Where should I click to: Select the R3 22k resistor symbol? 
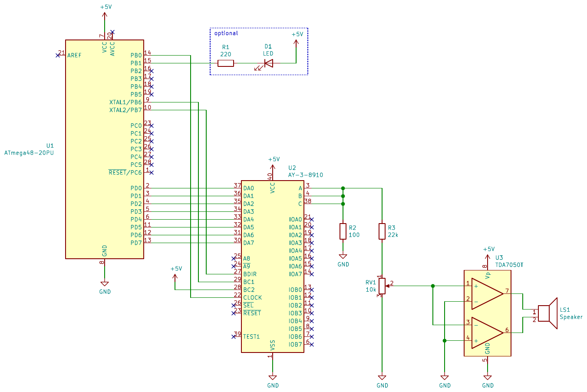click(x=382, y=231)
